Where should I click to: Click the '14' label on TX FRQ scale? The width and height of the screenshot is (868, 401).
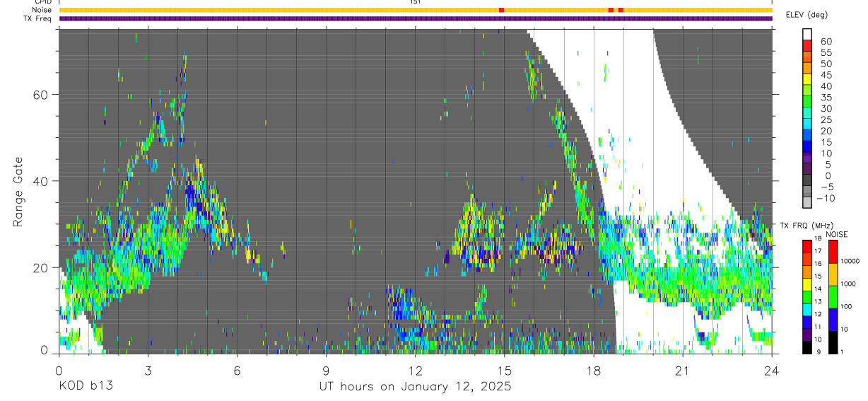[818, 289]
